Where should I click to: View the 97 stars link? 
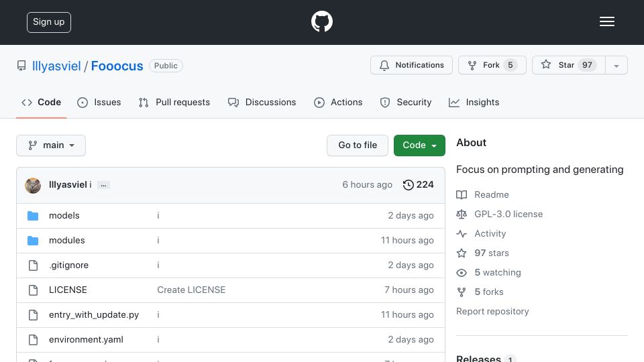(492, 253)
